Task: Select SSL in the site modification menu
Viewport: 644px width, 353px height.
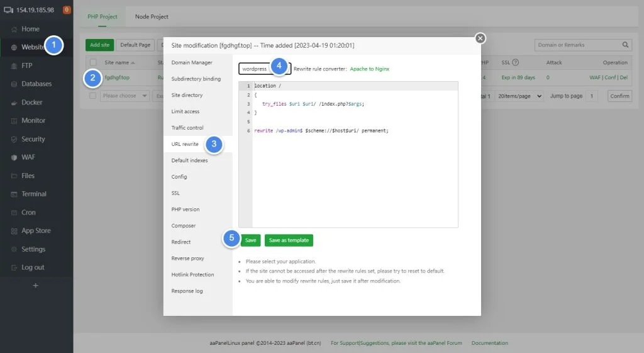Action: tap(175, 193)
